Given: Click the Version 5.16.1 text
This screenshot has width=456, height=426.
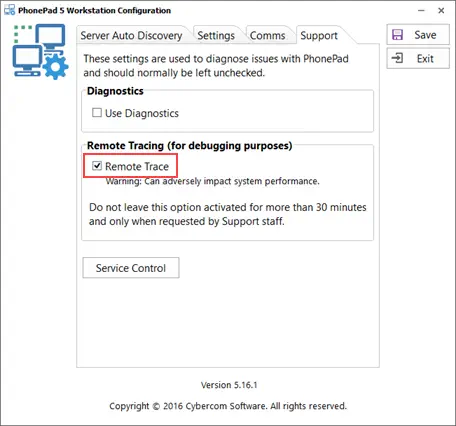Looking at the screenshot, I should tap(229, 385).
